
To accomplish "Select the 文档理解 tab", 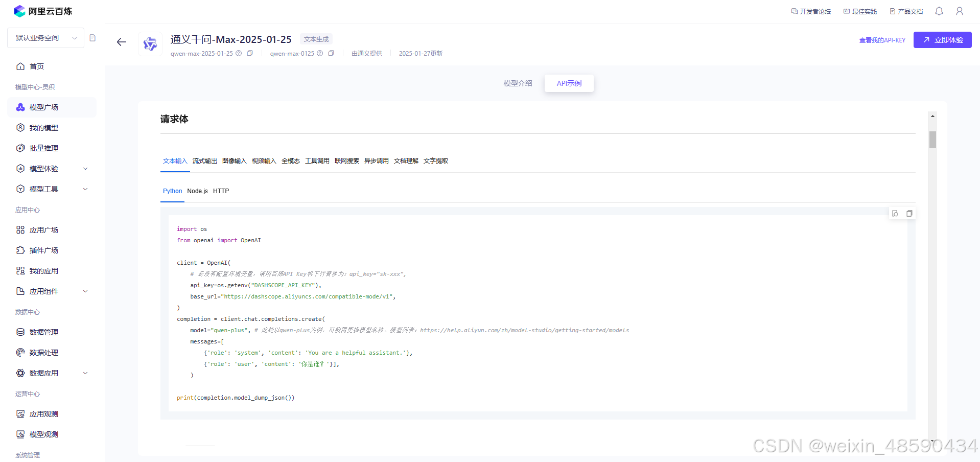I will (x=406, y=161).
